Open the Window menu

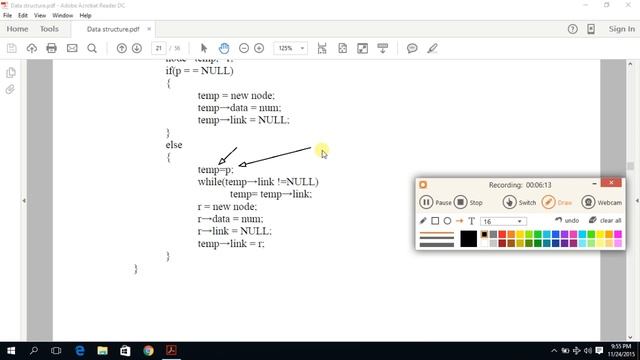[63, 16]
